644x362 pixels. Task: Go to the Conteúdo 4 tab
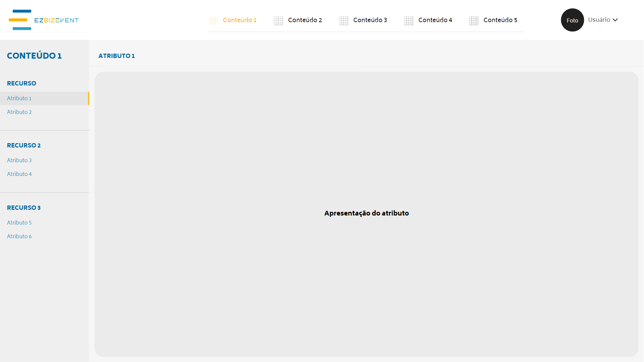pyautogui.click(x=435, y=20)
